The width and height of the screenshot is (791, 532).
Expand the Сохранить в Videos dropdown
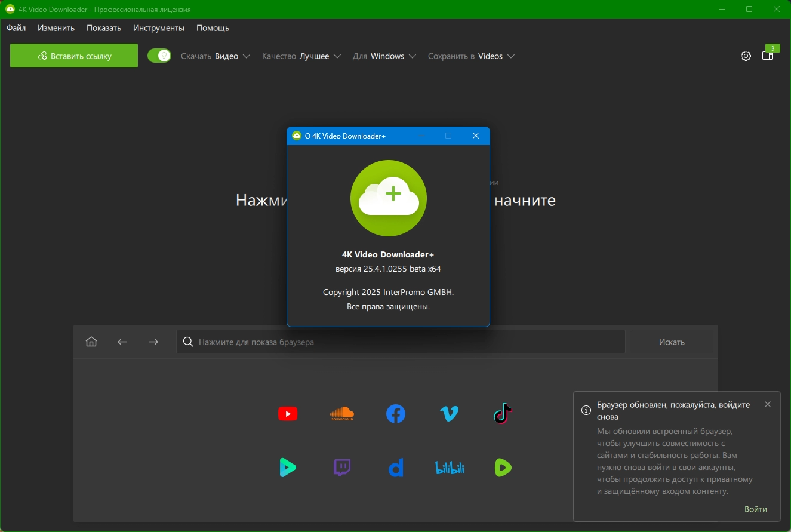[471, 56]
